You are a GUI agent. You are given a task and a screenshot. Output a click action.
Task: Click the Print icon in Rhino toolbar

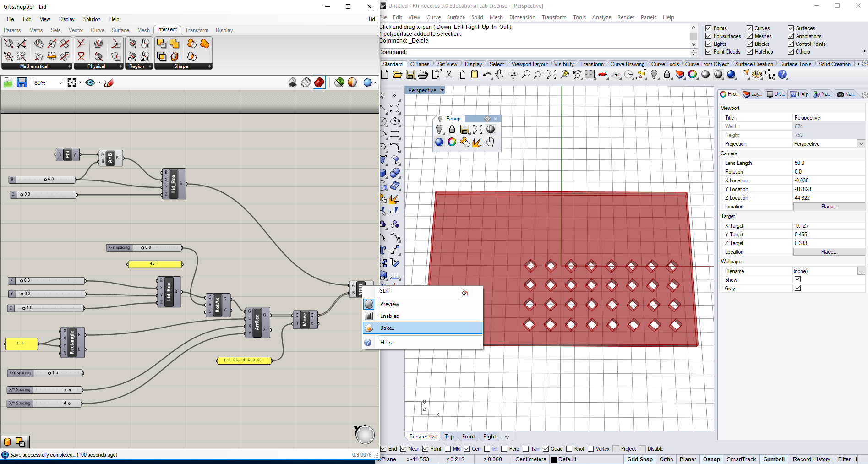(x=423, y=74)
